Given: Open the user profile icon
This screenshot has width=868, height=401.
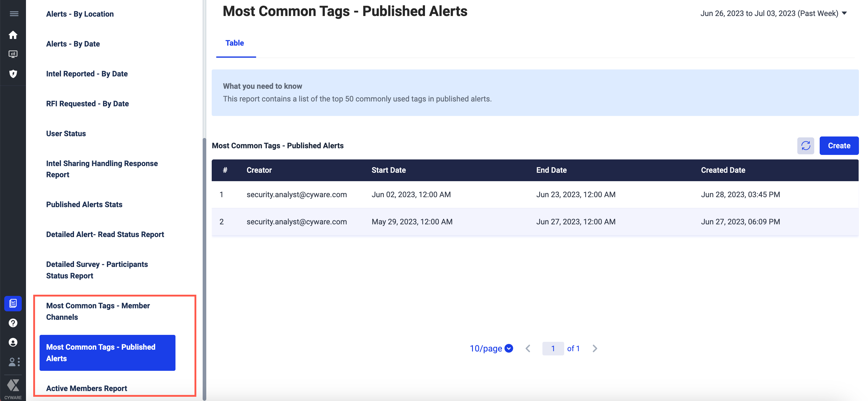Looking at the screenshot, I should click(13, 342).
